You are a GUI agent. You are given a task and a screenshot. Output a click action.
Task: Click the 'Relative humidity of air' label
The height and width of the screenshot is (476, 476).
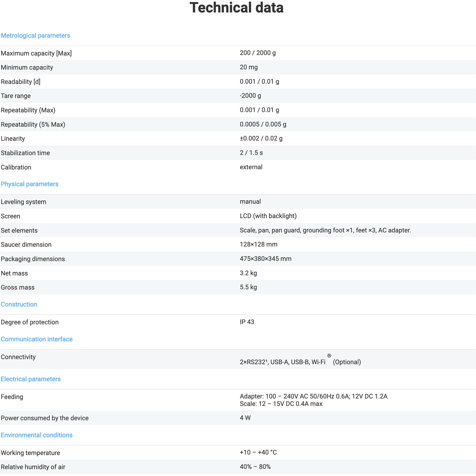coord(33,467)
